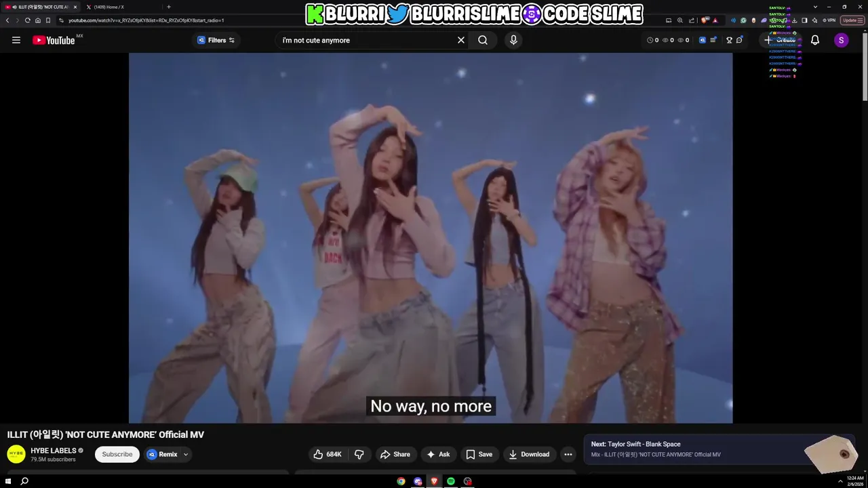Image resolution: width=868 pixels, height=488 pixels.
Task: Open the vidIQ chat bubble icon
Action: pos(739,40)
